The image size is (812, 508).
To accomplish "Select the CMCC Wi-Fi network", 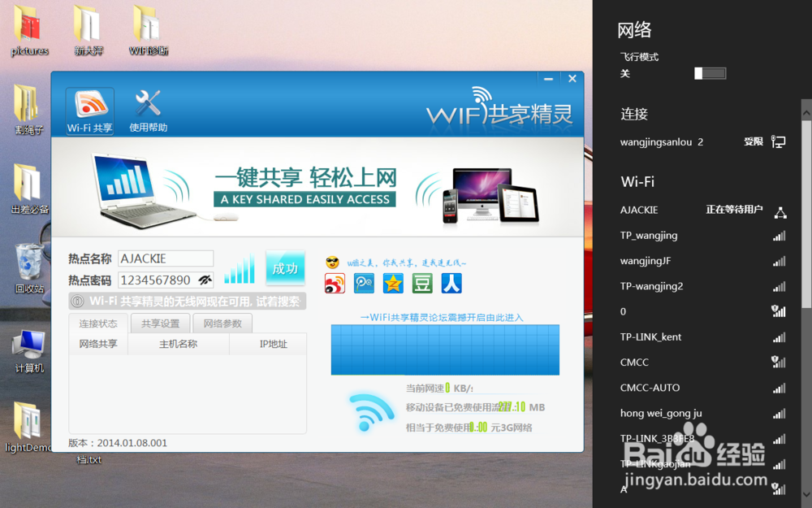I will click(x=702, y=363).
